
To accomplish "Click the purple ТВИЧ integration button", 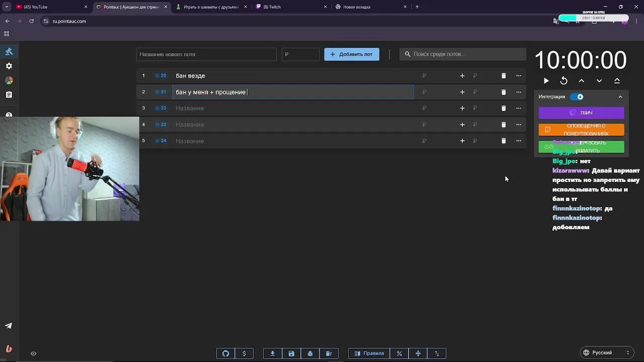I will (582, 113).
